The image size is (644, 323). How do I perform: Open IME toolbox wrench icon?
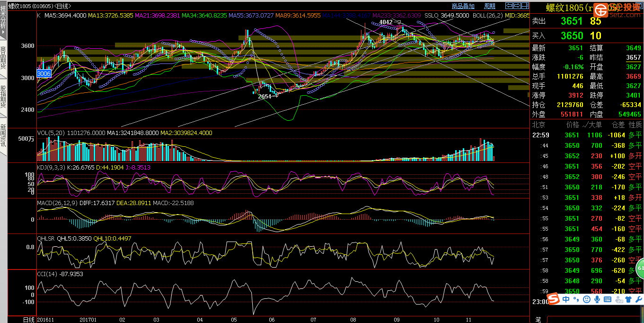coord(638,299)
